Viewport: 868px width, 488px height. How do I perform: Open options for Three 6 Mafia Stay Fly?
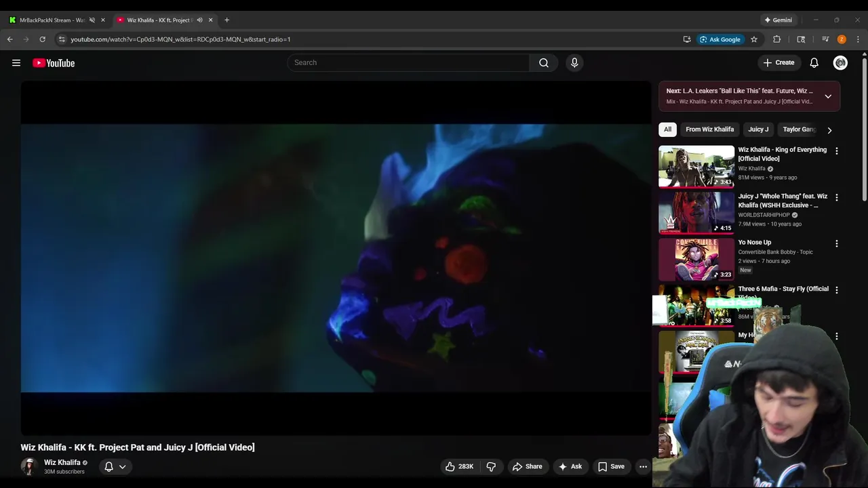pos(836,290)
